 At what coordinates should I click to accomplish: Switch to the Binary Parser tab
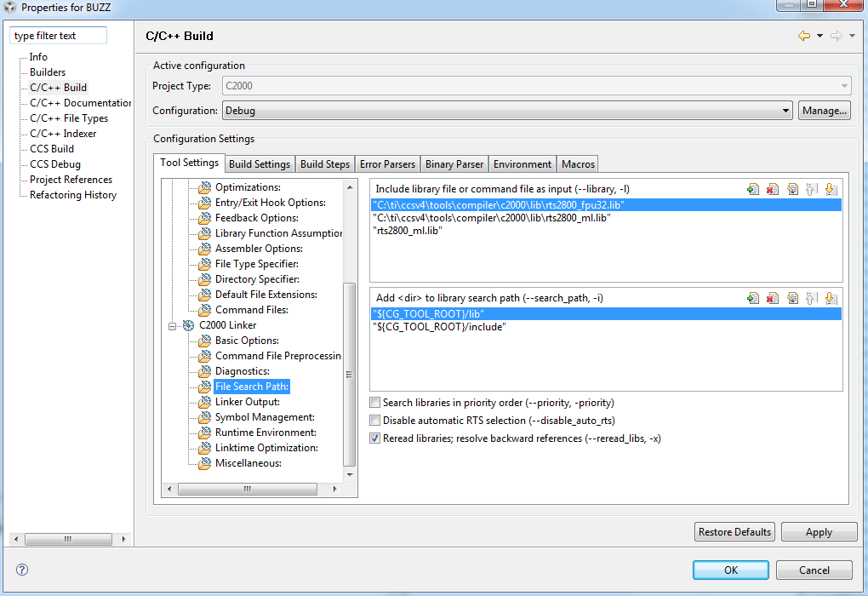[454, 164]
